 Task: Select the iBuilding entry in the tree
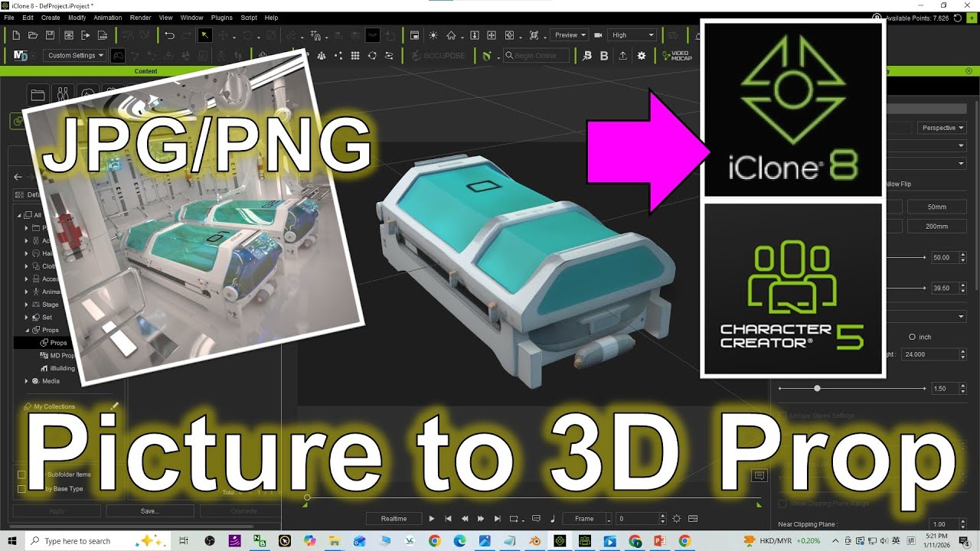pos(63,368)
